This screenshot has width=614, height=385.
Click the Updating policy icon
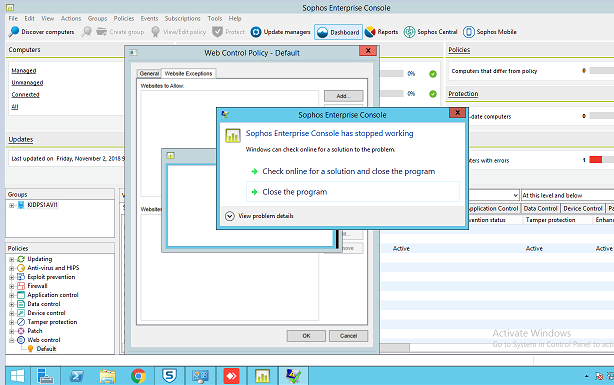click(x=21, y=259)
